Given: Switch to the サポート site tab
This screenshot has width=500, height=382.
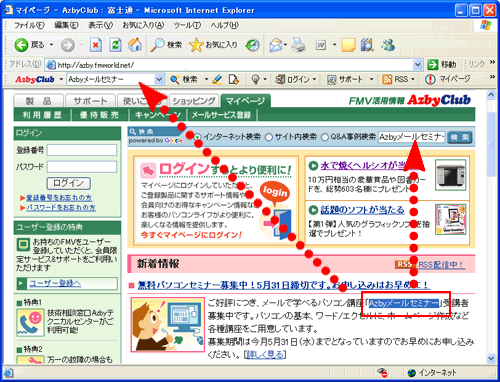Looking at the screenshot, I should (x=90, y=101).
